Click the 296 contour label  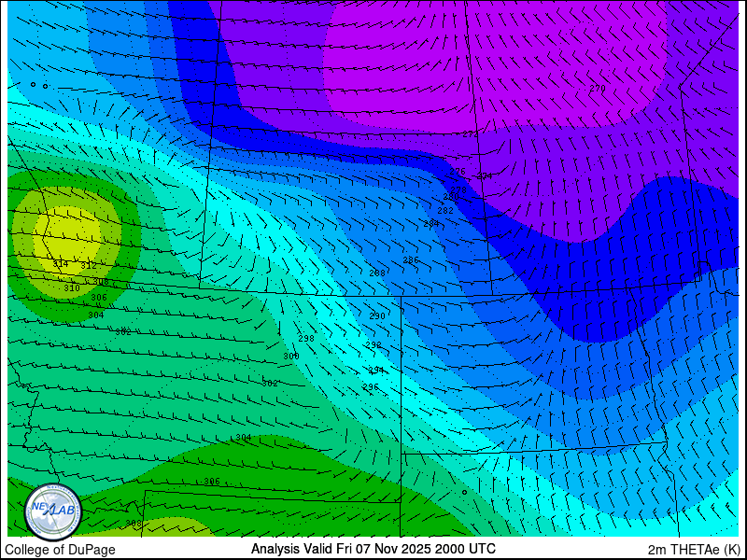click(x=370, y=386)
